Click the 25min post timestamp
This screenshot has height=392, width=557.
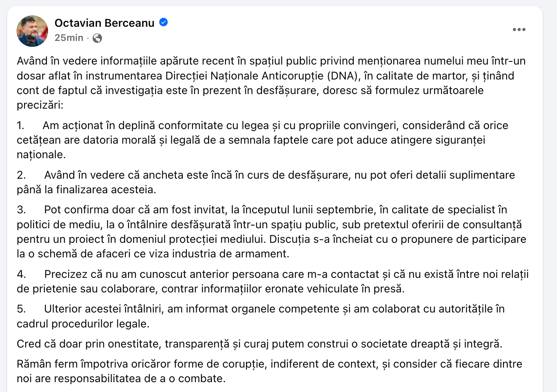(69, 38)
